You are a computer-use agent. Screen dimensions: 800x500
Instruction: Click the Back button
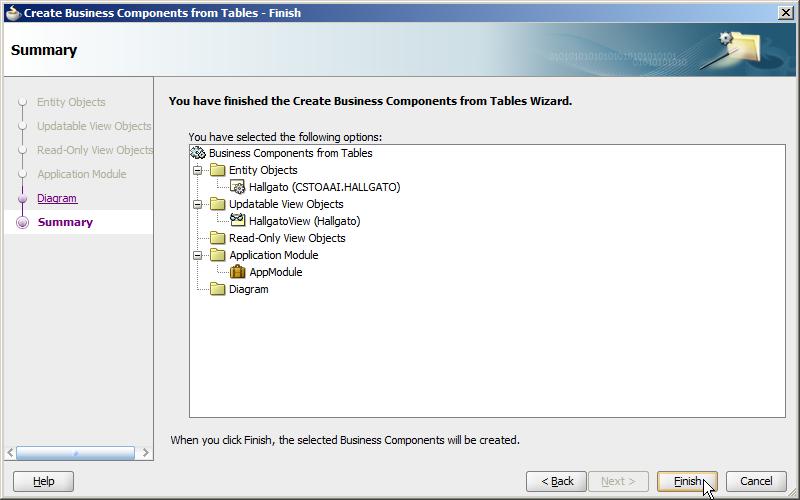[x=557, y=481]
